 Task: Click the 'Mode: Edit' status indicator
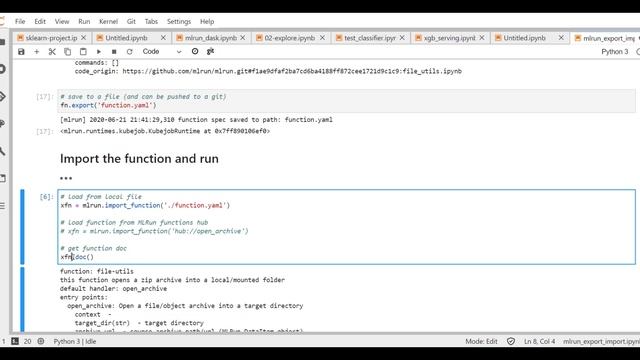point(481,341)
